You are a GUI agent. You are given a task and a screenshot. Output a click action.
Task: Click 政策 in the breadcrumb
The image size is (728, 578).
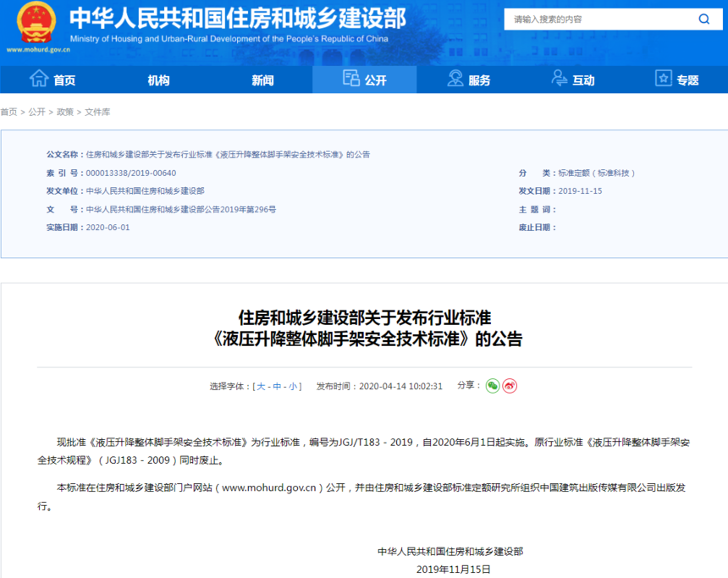click(65, 112)
